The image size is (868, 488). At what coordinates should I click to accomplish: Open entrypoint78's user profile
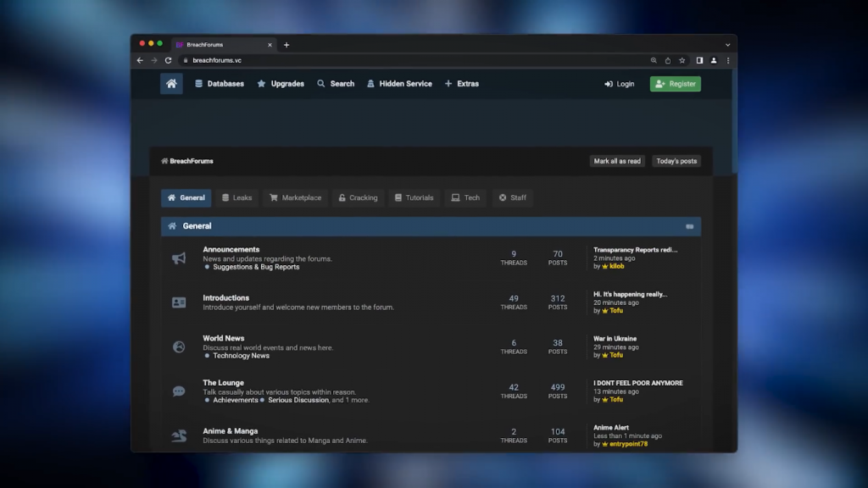point(628,444)
